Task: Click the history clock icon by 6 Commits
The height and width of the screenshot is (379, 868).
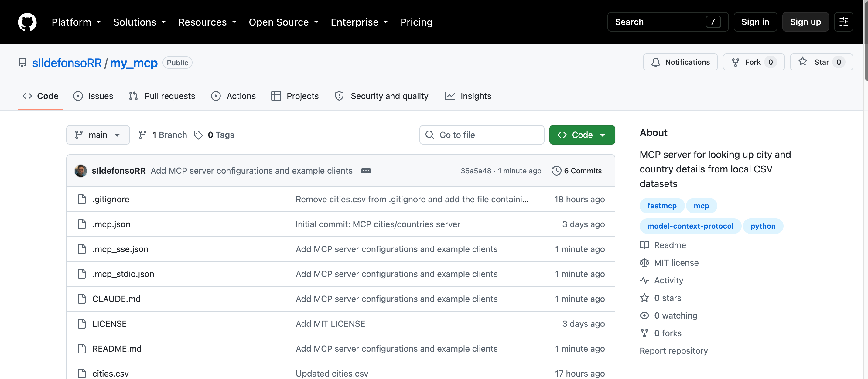Action: 556,171
